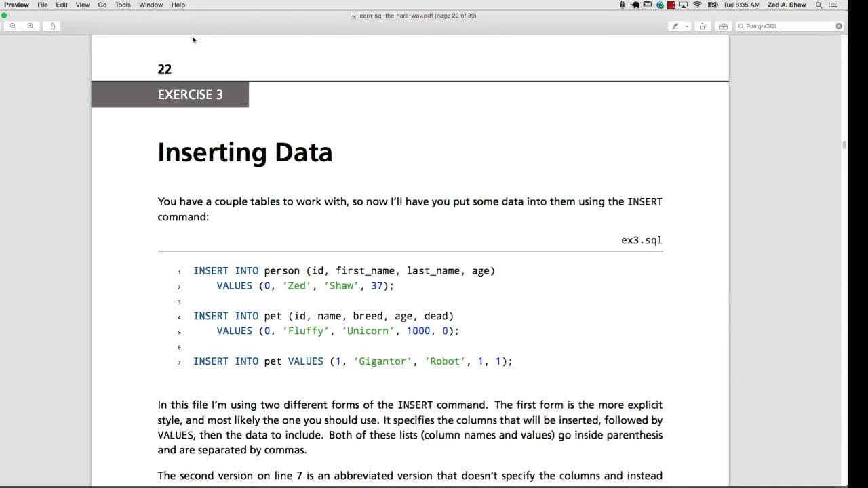Click the zoom out magnifier button
Image resolution: width=868 pixels, height=488 pixels.
(13, 26)
